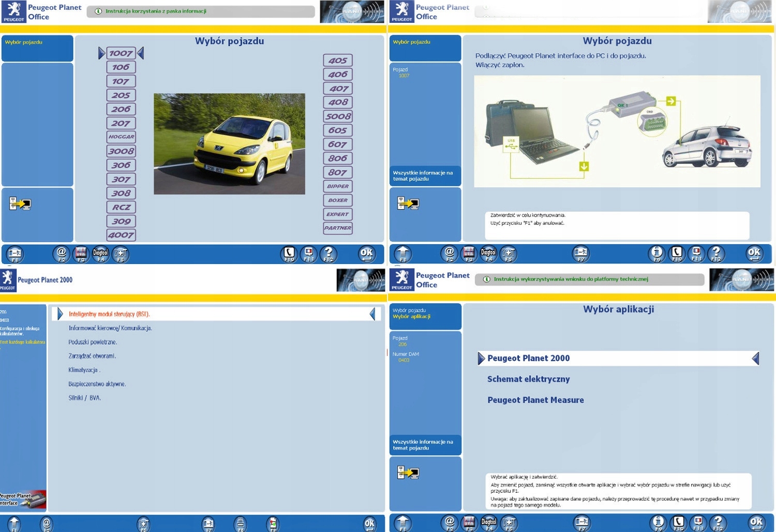Open the F9 info icon on interface connection screen
The width and height of the screenshot is (776, 532).
[656, 254]
